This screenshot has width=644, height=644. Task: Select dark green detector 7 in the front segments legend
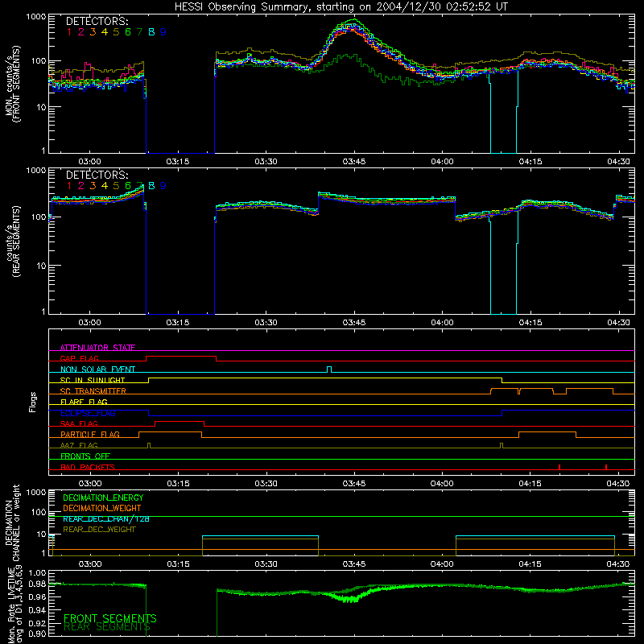[x=139, y=32]
